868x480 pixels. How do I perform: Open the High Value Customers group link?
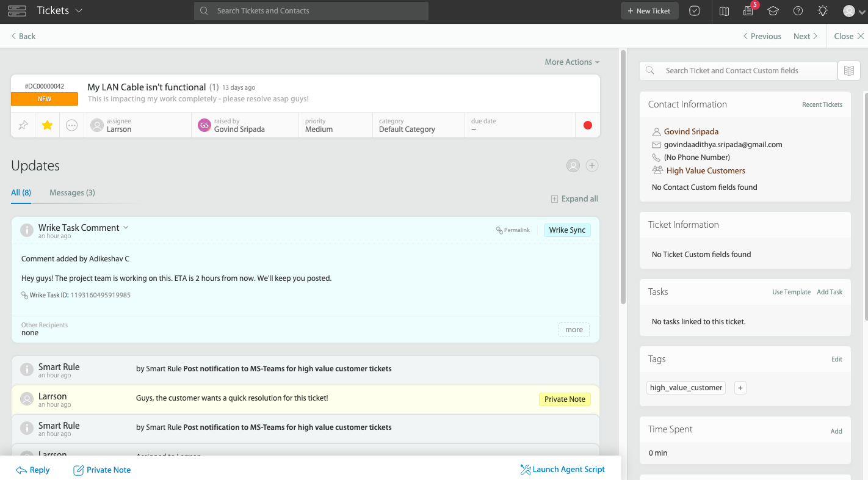706,170
